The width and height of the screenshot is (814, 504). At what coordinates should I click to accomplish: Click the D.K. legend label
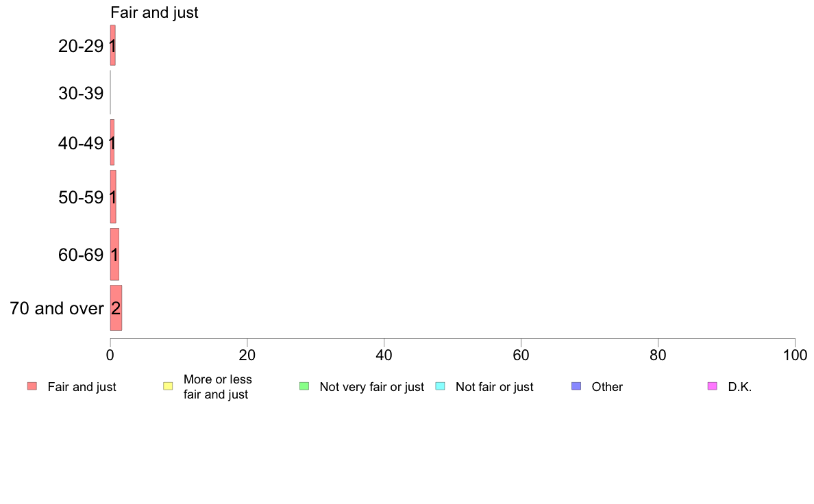pos(740,387)
